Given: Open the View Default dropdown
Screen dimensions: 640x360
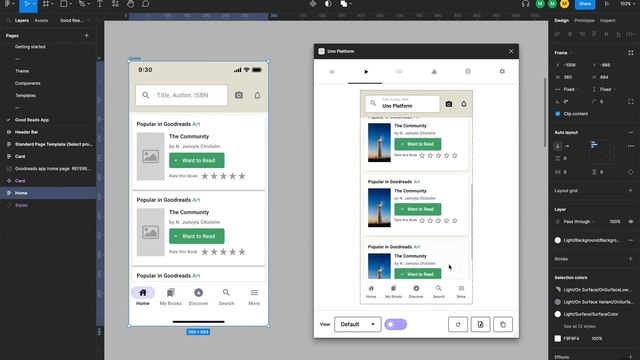Looking at the screenshot, I should tap(358, 324).
